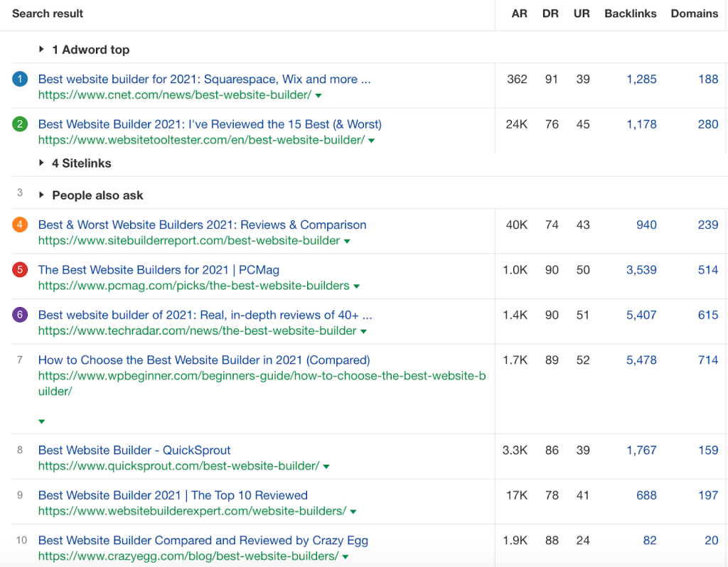This screenshot has width=728, height=567.
Task: Visit the pcmag.com picks URL
Action: [x=193, y=286]
